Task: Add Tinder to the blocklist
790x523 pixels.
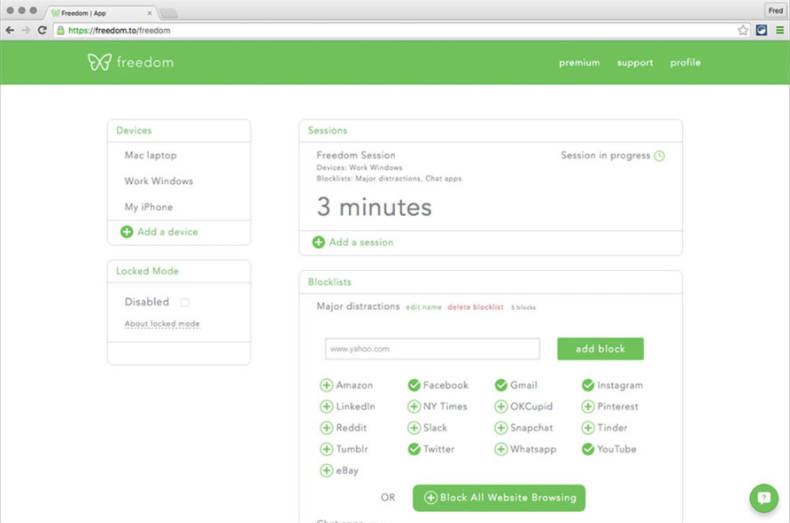Action: (x=588, y=428)
